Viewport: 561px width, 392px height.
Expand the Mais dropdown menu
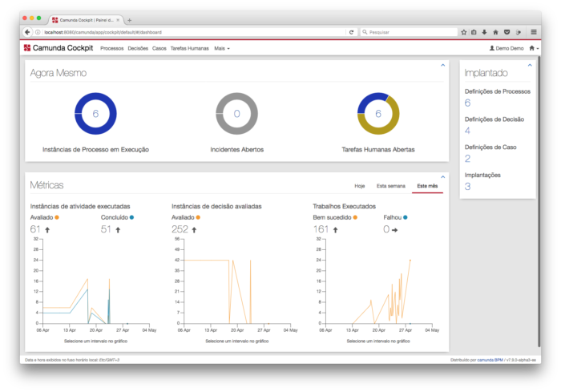click(x=222, y=48)
